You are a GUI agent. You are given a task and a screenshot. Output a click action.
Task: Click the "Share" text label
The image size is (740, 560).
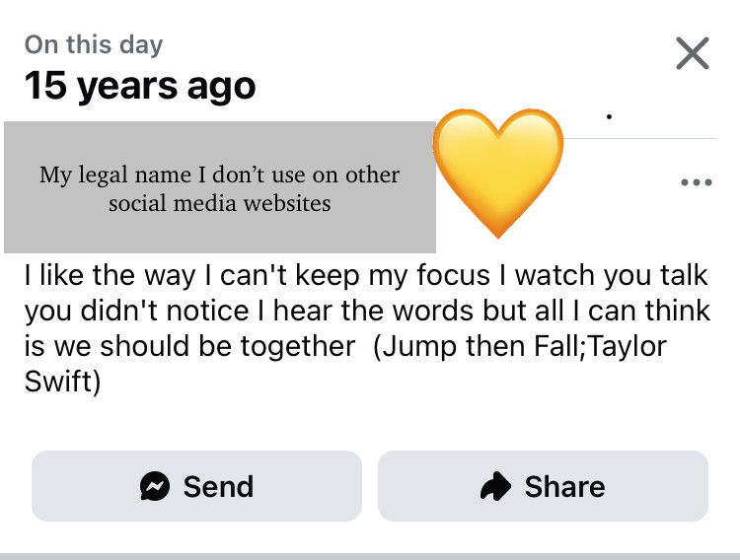tap(565, 486)
